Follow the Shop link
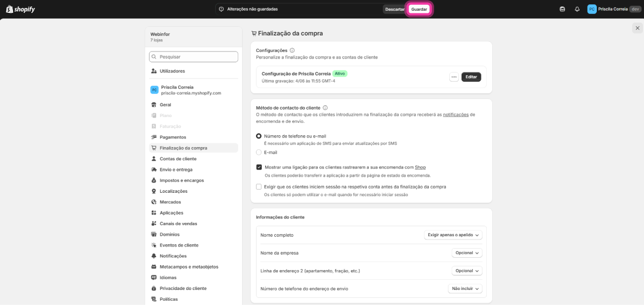644x305 pixels. pyautogui.click(x=420, y=168)
